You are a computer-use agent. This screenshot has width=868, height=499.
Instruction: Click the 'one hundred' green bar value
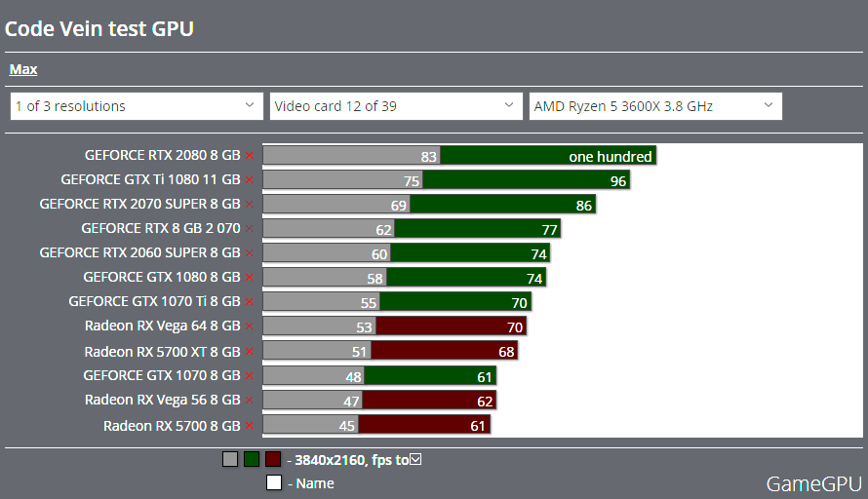[x=610, y=157]
